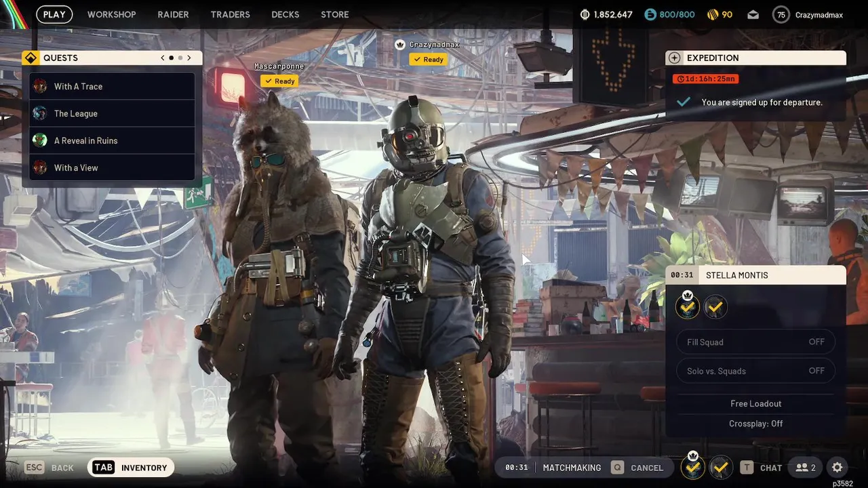Select the first quests page dot
Screen dimensions: 868x488
point(171,58)
